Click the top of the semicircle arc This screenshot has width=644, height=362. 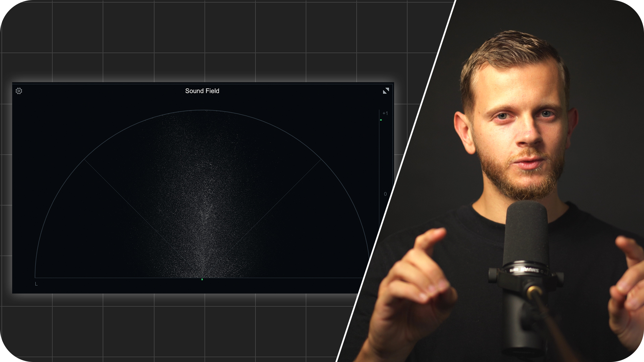click(x=202, y=110)
